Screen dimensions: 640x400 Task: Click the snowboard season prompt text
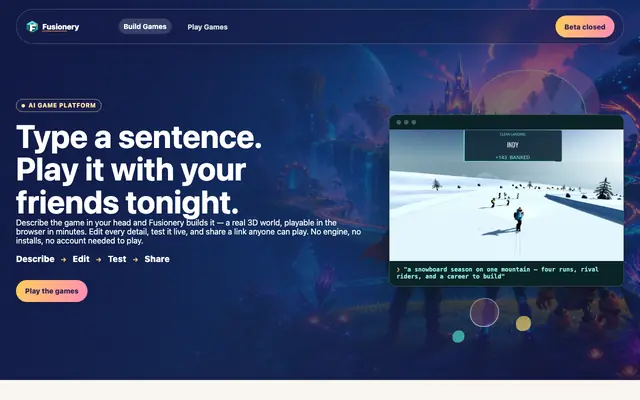tap(500, 273)
